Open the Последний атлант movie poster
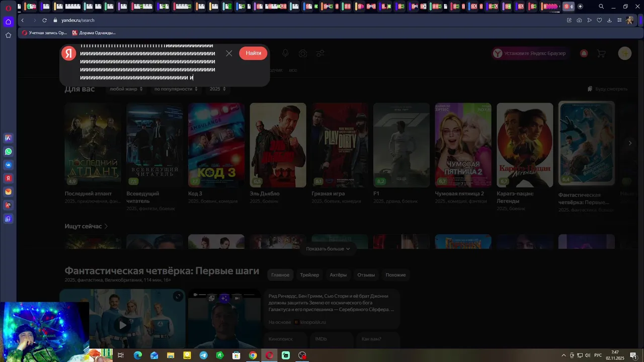This screenshot has height=362, width=644. click(x=93, y=145)
